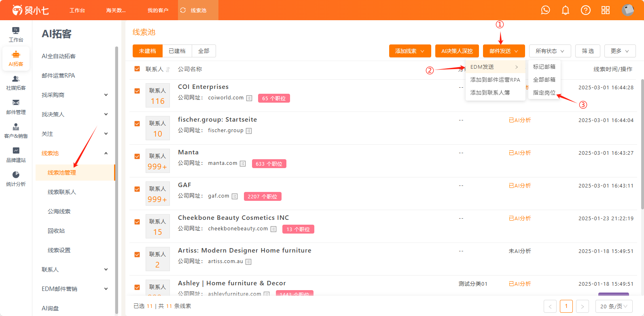Expand the 关注 menu
This screenshot has width=644, height=316.
[75, 134]
